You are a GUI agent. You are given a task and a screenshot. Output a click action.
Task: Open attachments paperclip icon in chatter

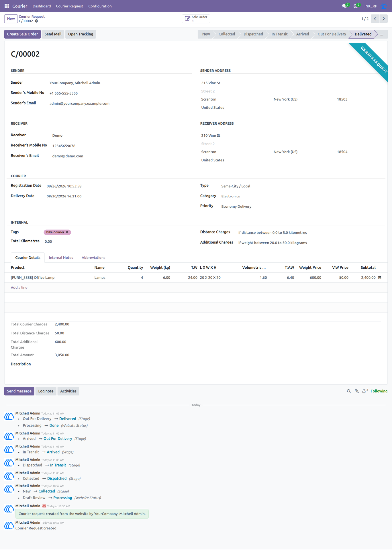[357, 391]
